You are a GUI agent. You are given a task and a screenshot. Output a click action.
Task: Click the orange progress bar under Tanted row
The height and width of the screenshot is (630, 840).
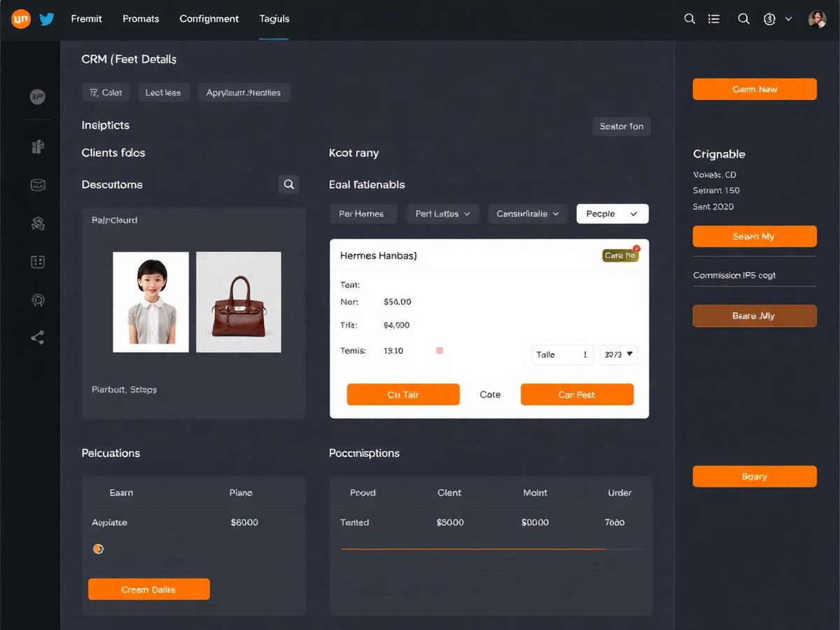click(472, 549)
